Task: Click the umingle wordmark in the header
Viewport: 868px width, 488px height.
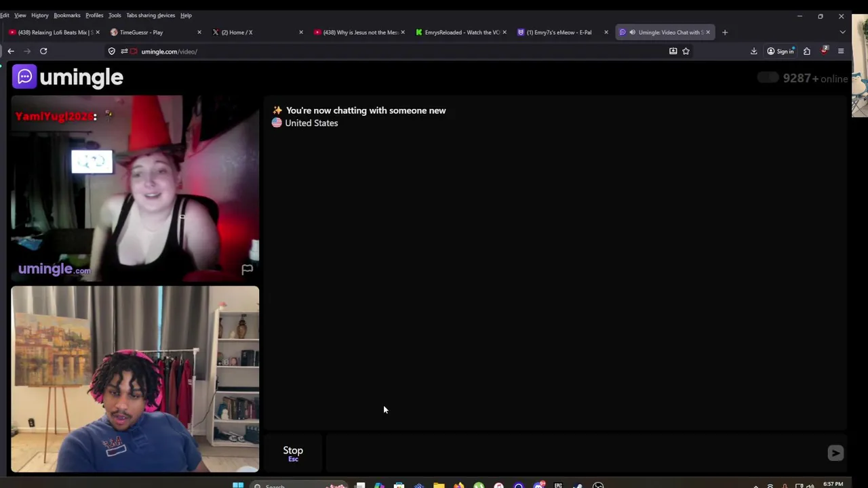Action: click(x=81, y=77)
